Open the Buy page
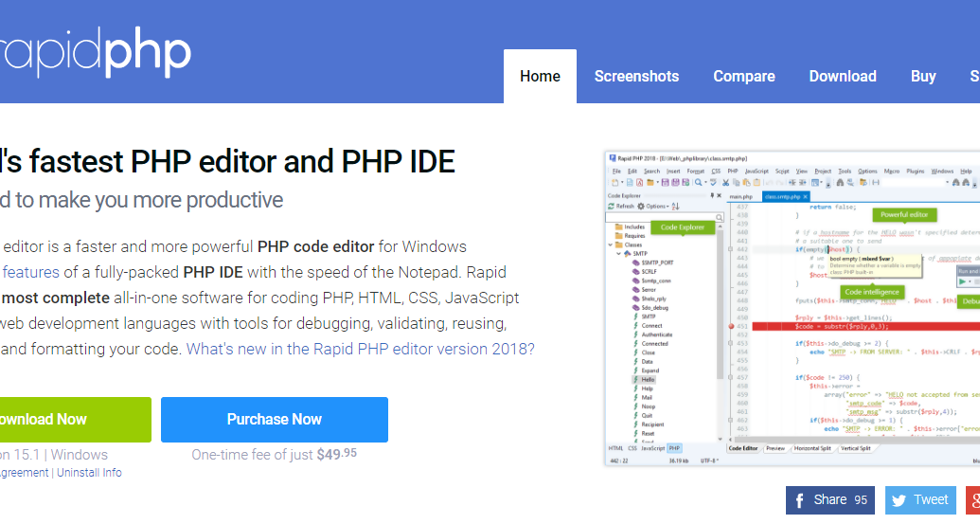 tap(923, 77)
